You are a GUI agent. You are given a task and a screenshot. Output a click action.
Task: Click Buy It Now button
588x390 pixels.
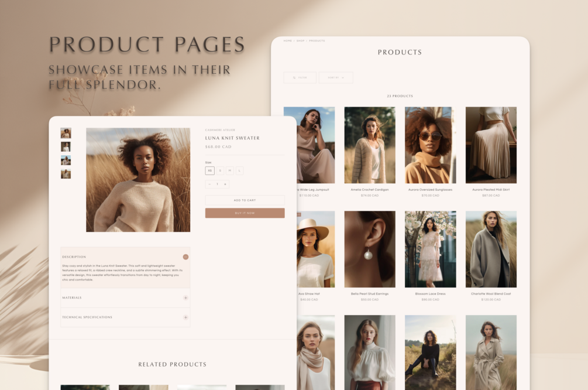click(x=245, y=213)
